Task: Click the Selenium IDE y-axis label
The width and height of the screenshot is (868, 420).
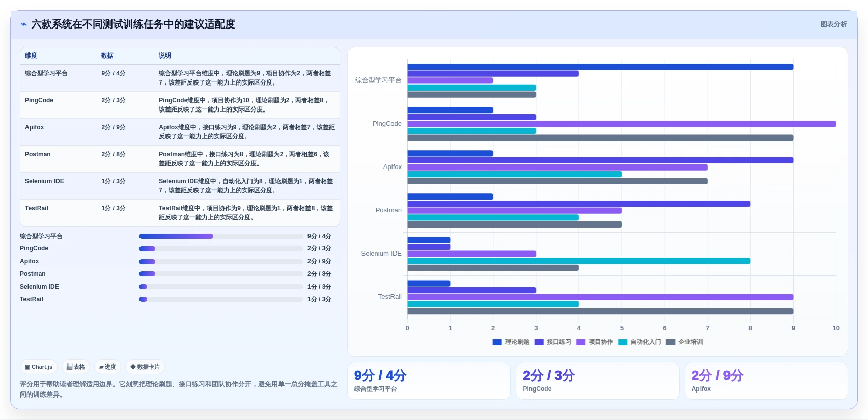Action: coord(381,254)
